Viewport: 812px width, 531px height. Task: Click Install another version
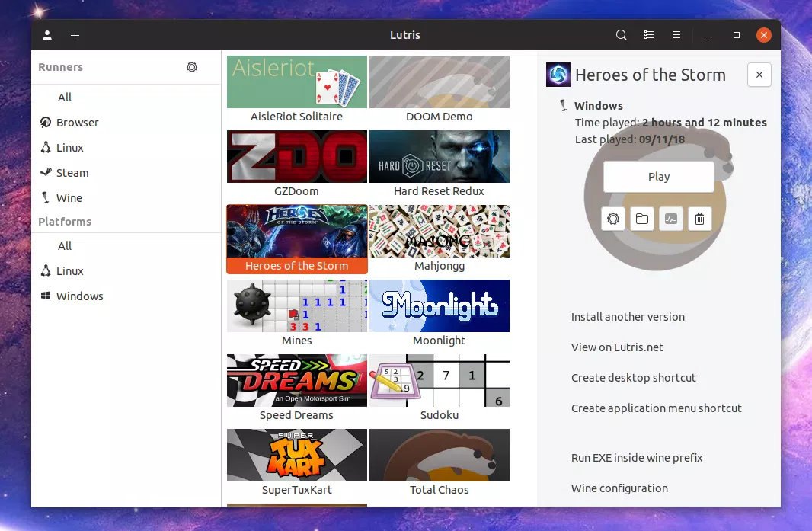(x=628, y=316)
